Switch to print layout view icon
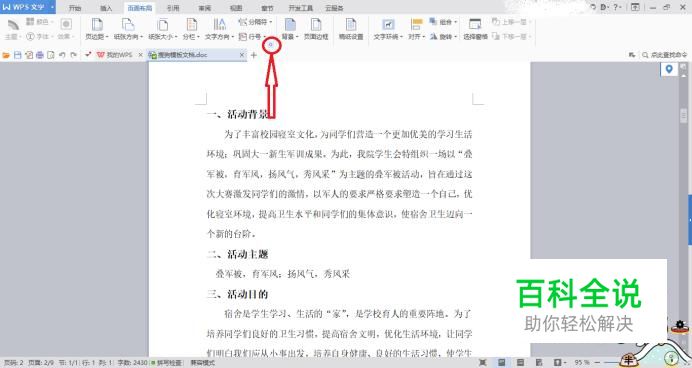Screen dimensions: 692x368 502,363
